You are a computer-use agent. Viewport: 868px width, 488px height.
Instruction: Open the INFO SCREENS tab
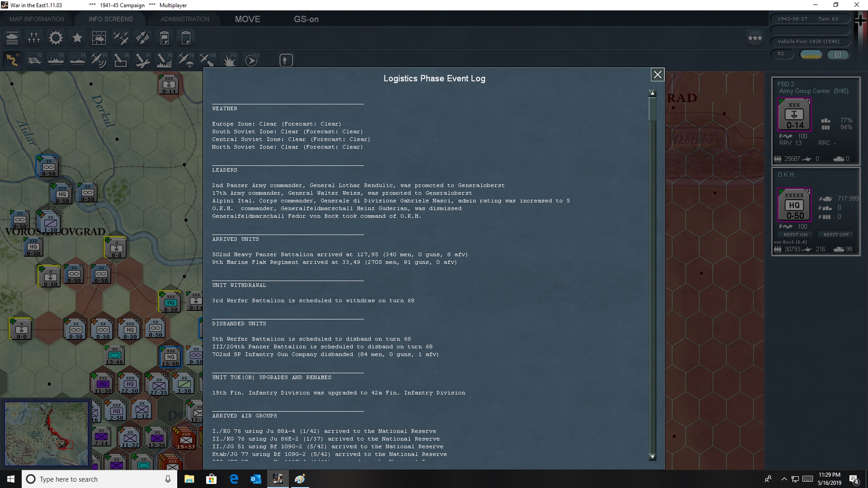click(x=111, y=19)
